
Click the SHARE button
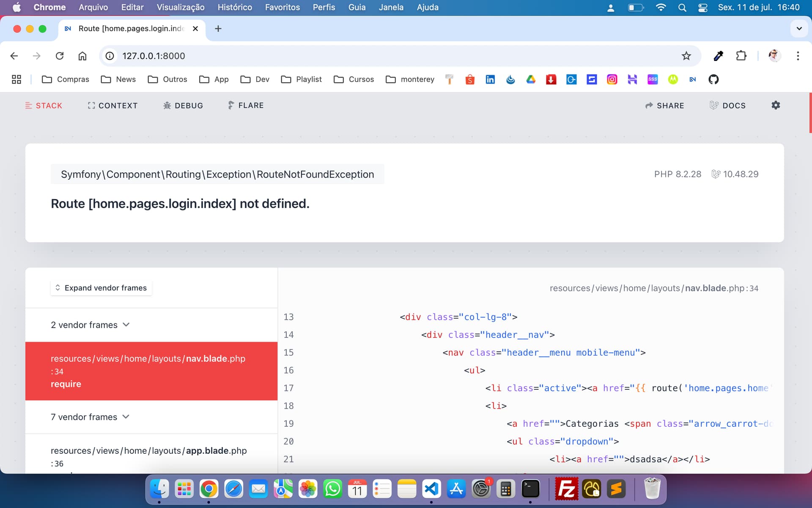point(664,105)
